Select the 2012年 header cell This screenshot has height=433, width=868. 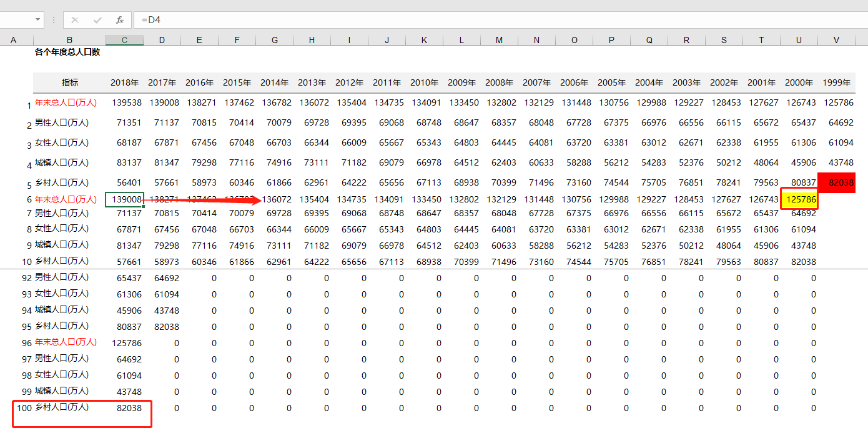(350, 82)
